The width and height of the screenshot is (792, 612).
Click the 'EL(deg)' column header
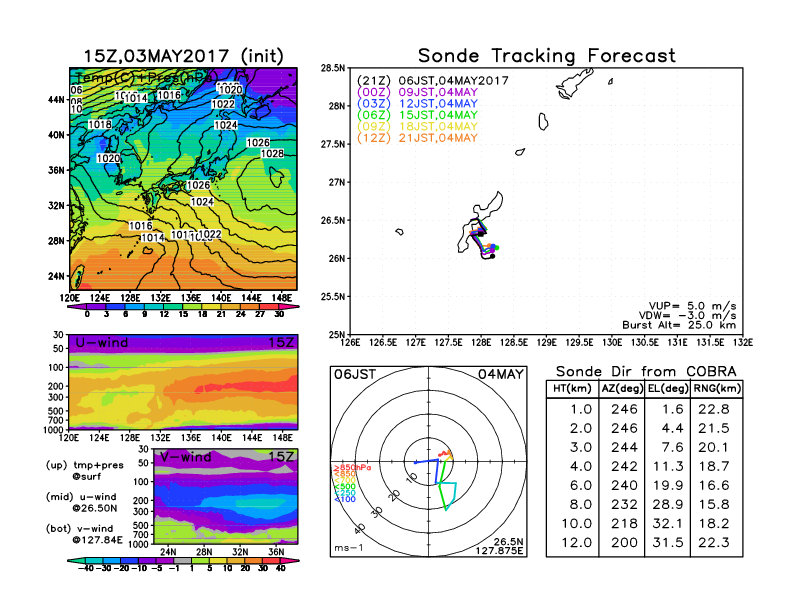coord(668,389)
